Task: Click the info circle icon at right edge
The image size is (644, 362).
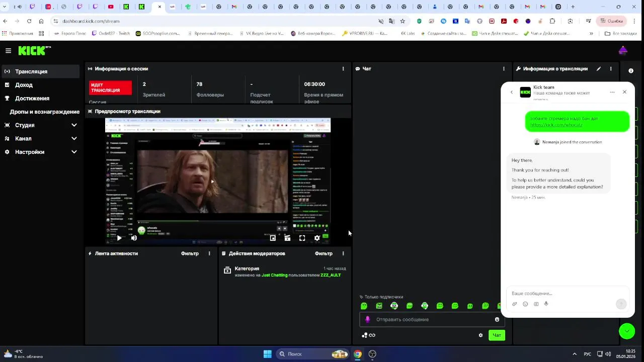Action: click(631, 71)
